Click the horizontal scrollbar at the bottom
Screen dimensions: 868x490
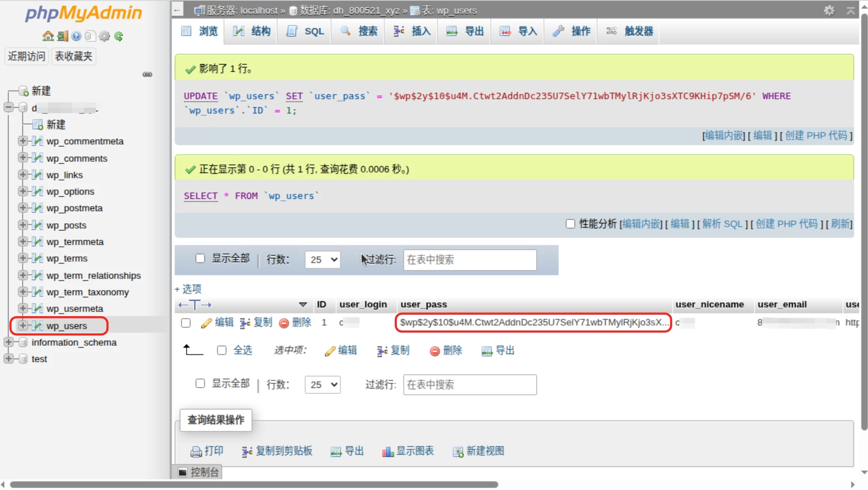click(254, 485)
